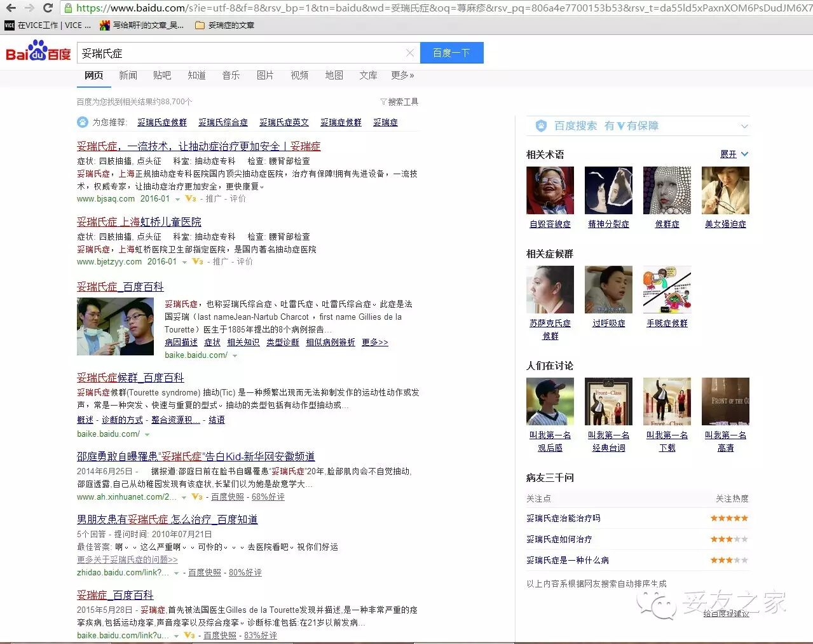Reload the page with the refresh icon
813x644 pixels.
pyautogui.click(x=48, y=8)
